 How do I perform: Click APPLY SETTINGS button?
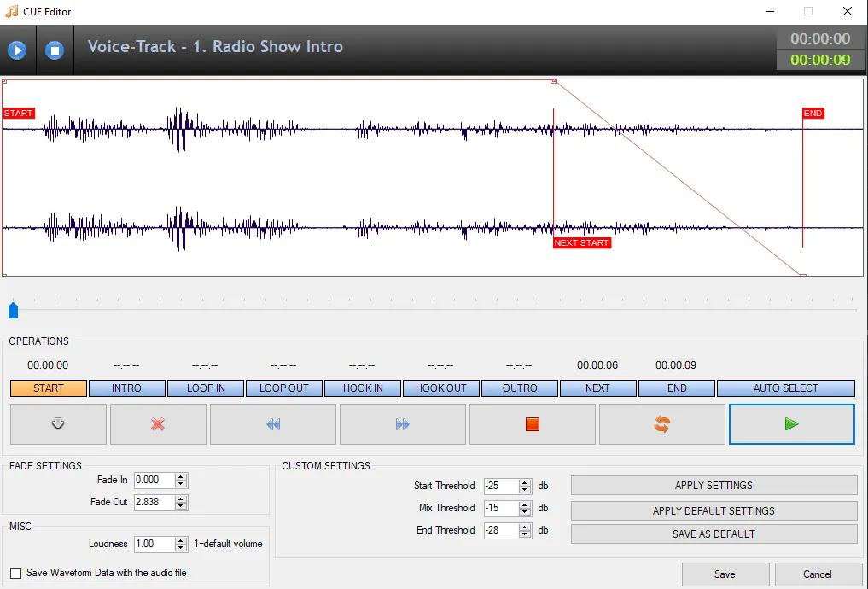714,486
